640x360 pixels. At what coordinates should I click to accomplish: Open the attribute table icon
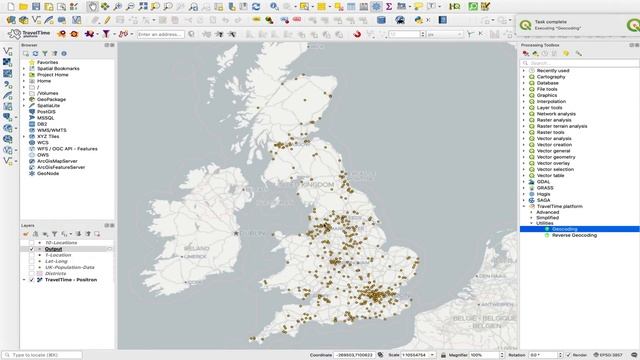(351, 7)
